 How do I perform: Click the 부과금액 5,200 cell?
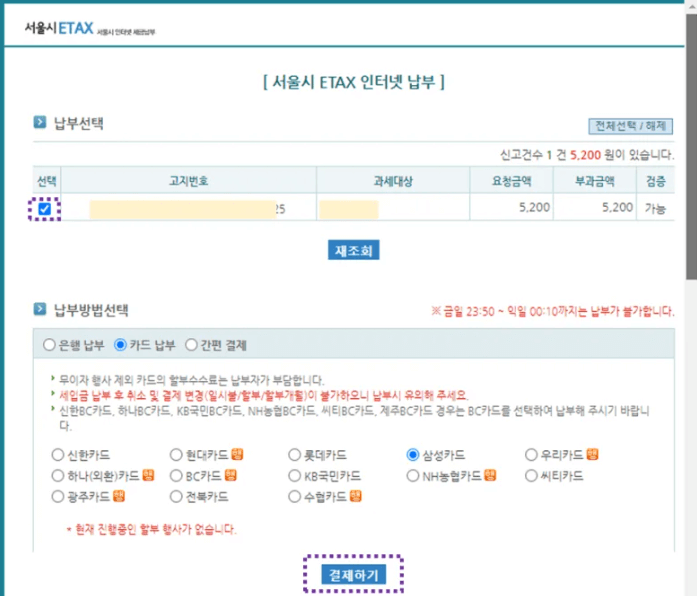(x=595, y=208)
